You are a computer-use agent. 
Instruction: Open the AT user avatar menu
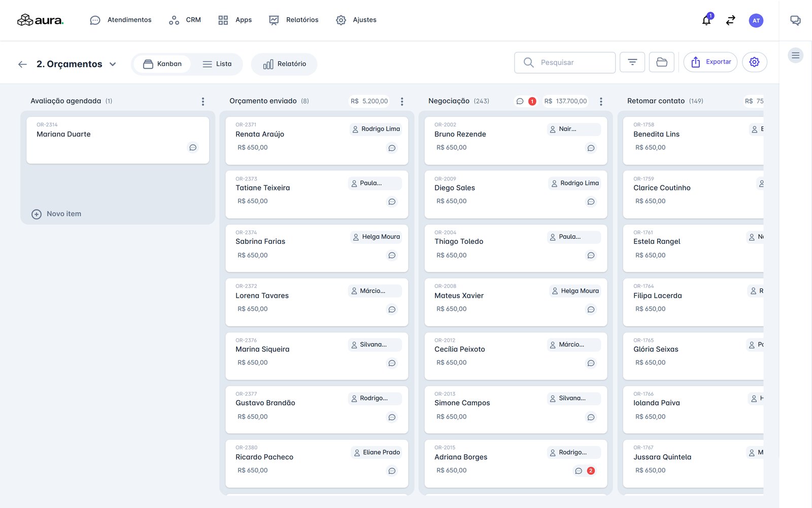point(756,20)
